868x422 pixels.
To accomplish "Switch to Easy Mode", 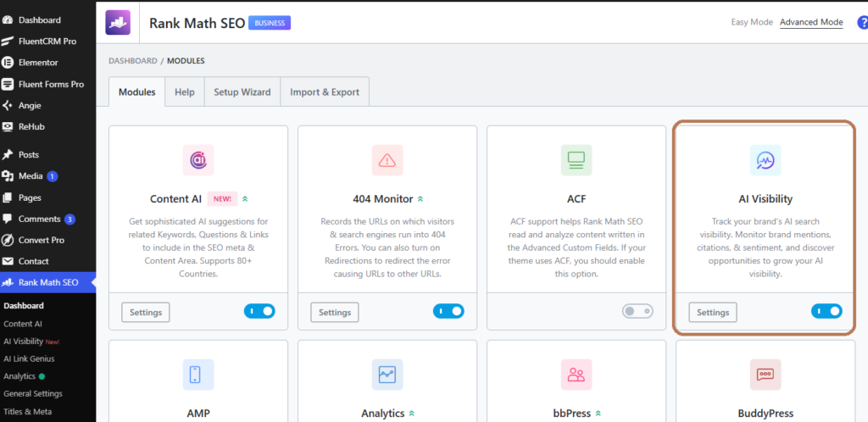I will [752, 22].
